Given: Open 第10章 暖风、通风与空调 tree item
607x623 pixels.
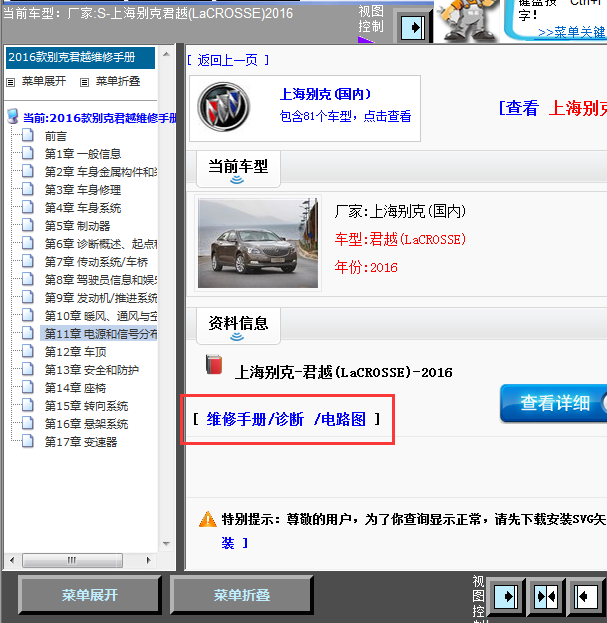Looking at the screenshot, I should (101, 316).
